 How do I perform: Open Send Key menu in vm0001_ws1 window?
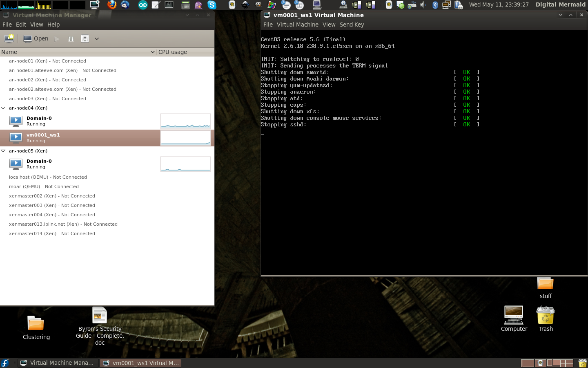[352, 25]
